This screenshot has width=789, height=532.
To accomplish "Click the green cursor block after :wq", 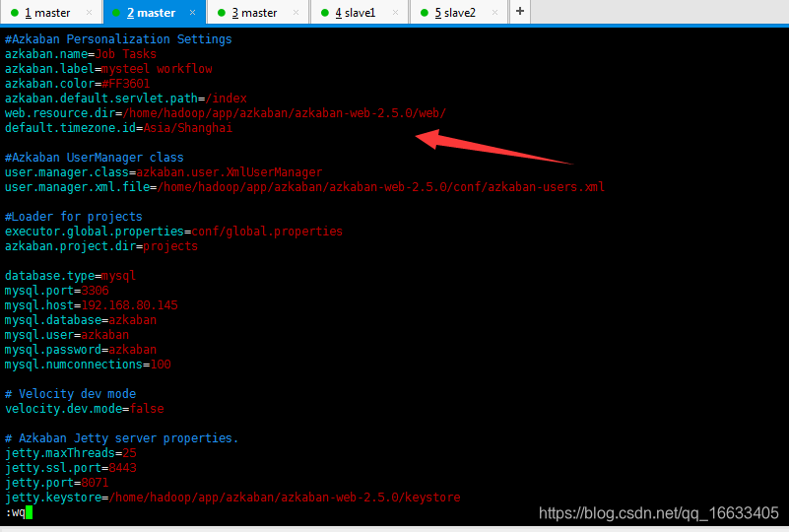I will point(30,512).
